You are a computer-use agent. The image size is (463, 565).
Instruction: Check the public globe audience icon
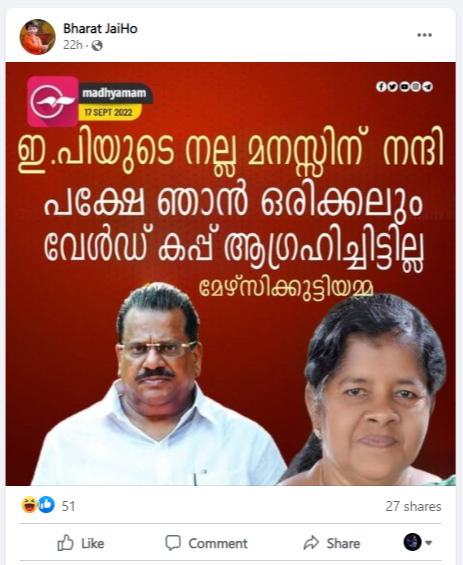[x=97, y=45]
